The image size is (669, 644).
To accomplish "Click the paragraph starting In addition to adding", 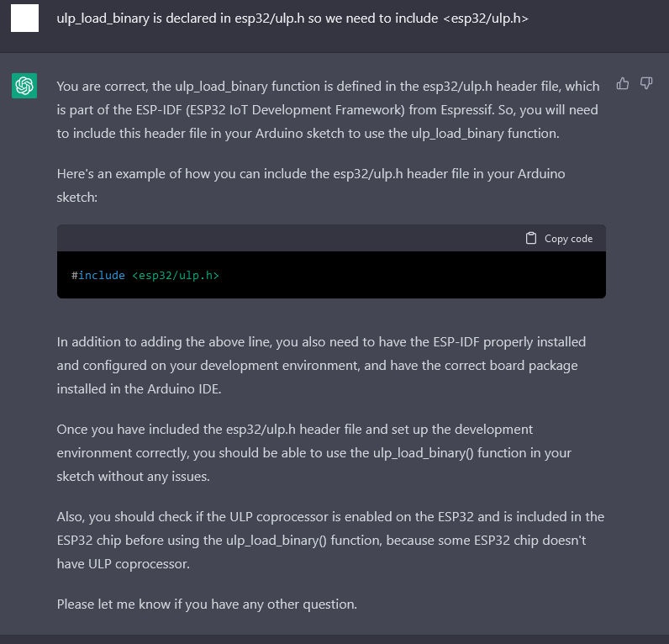I will 321,366.
